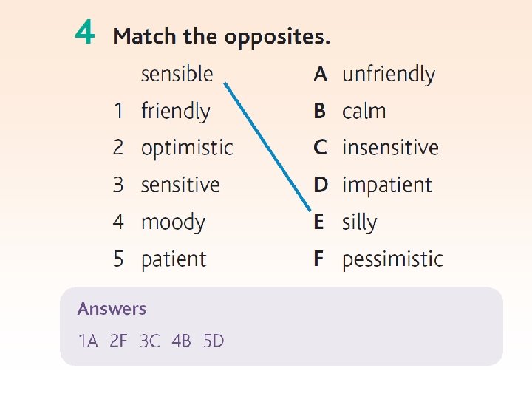Click the answer "5D" in the answers box

click(x=214, y=341)
